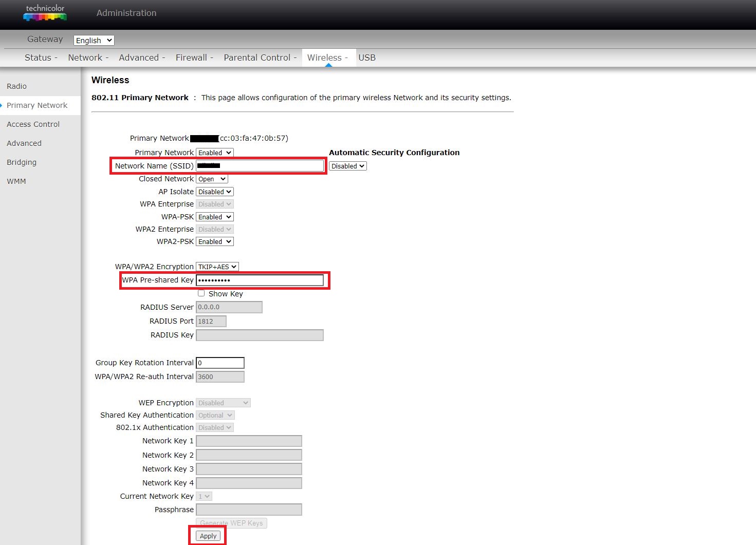Switch to the Firewall tab
Screen dimensions: 756x545
coord(191,57)
